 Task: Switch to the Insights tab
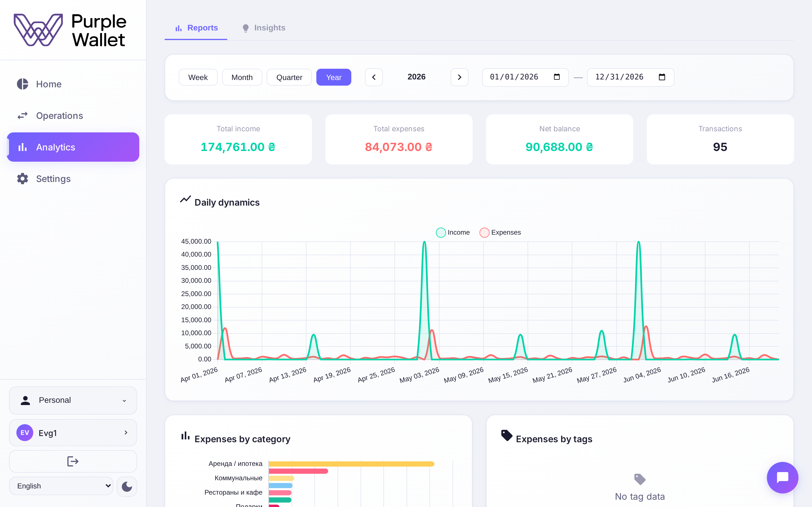click(264, 28)
